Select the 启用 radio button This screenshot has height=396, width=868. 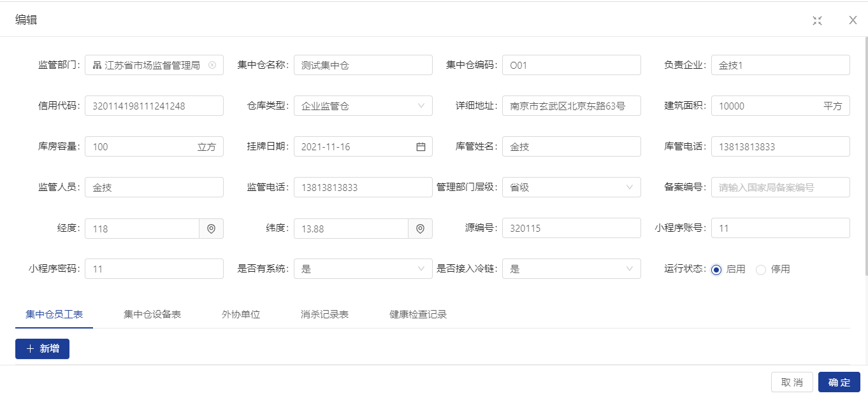(716, 269)
